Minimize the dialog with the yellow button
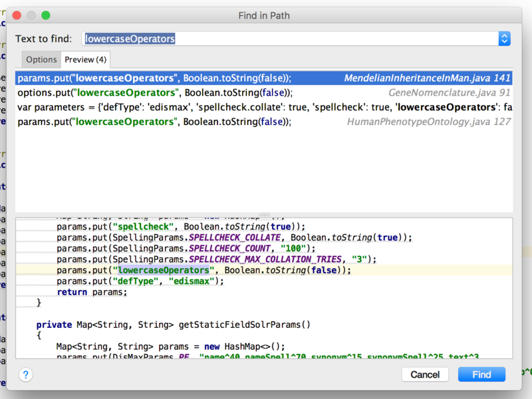532x399 pixels. point(33,15)
